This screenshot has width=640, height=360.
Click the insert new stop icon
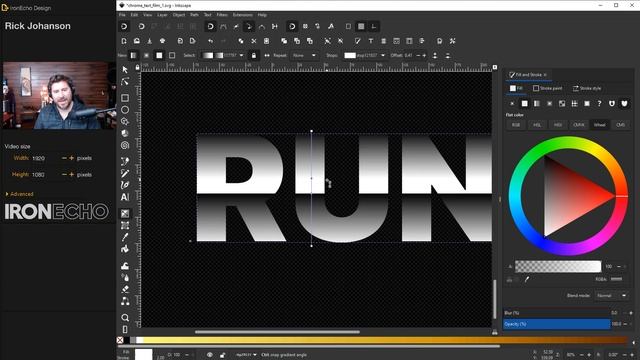(435, 56)
